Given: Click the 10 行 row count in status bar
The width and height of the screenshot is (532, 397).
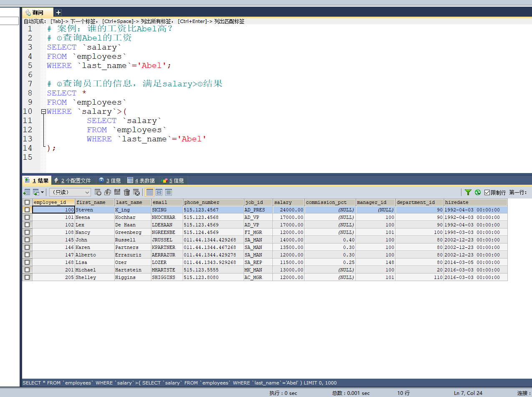Looking at the screenshot, I should (x=403, y=393).
